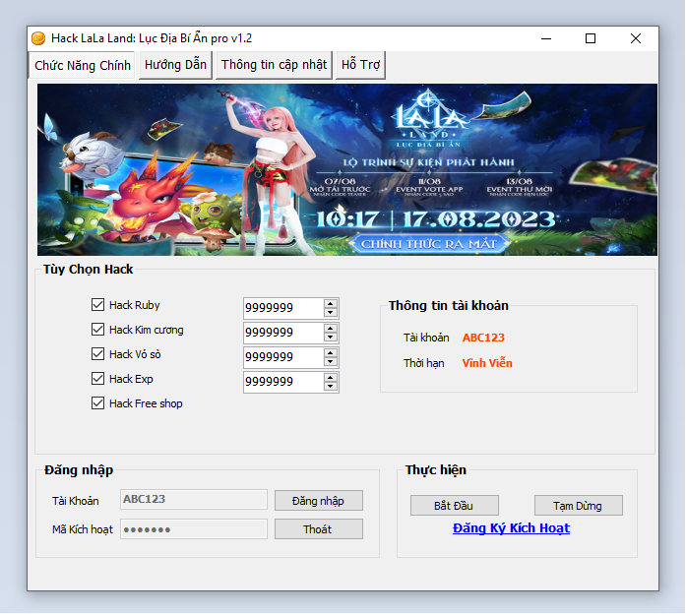Disable the Hack Free shop option

point(97,403)
